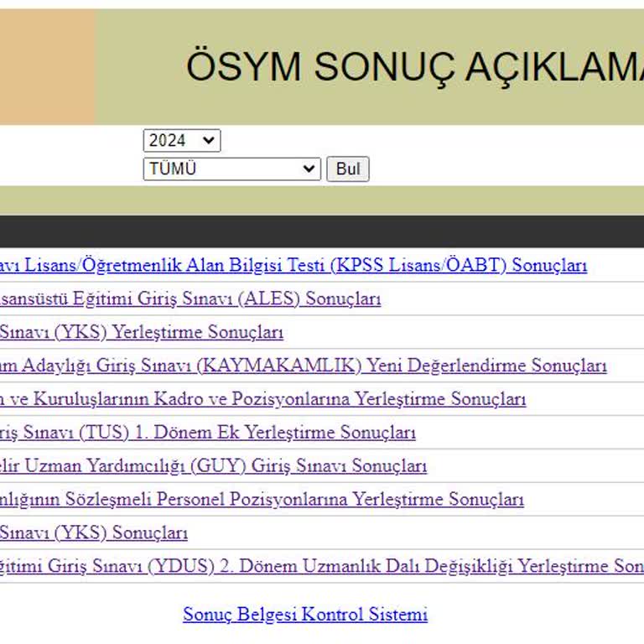
Task: Open TUS 1. Dönem Ek Yerleştirme link
Action: pos(208,433)
